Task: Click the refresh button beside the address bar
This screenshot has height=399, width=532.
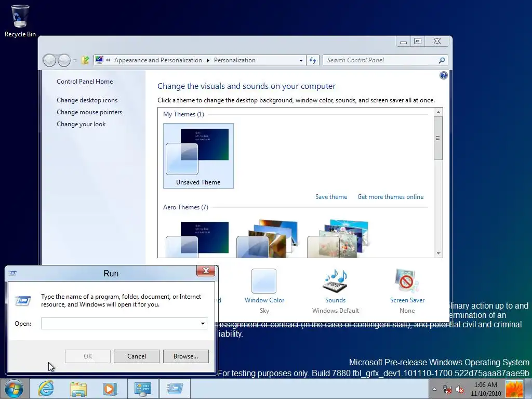Action: pyautogui.click(x=312, y=60)
